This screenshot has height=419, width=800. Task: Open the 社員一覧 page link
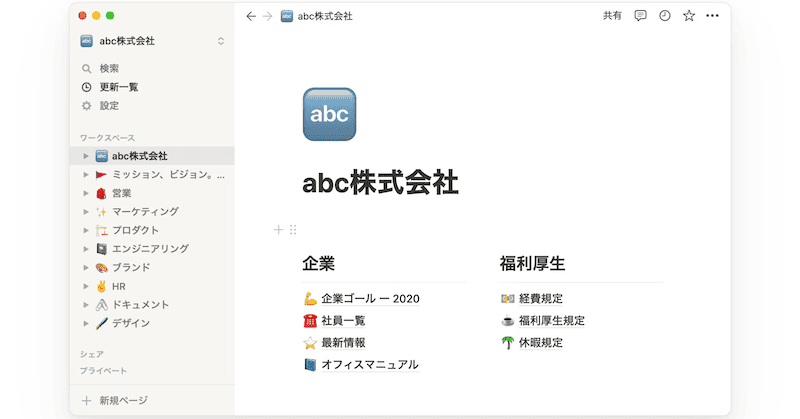coord(343,320)
